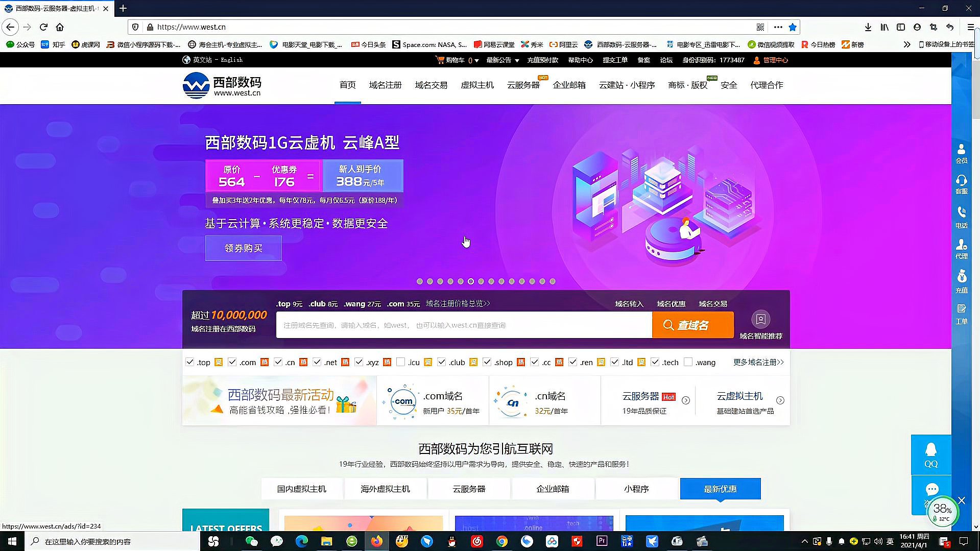This screenshot has height=551, width=980.
Task: Click the 域名智能推荐 icon
Action: tap(760, 320)
